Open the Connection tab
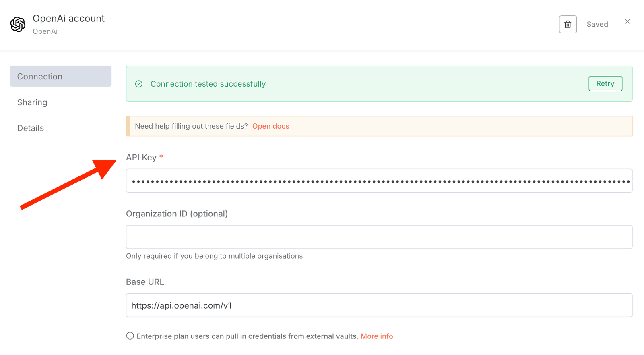644x355 pixels. 60,76
